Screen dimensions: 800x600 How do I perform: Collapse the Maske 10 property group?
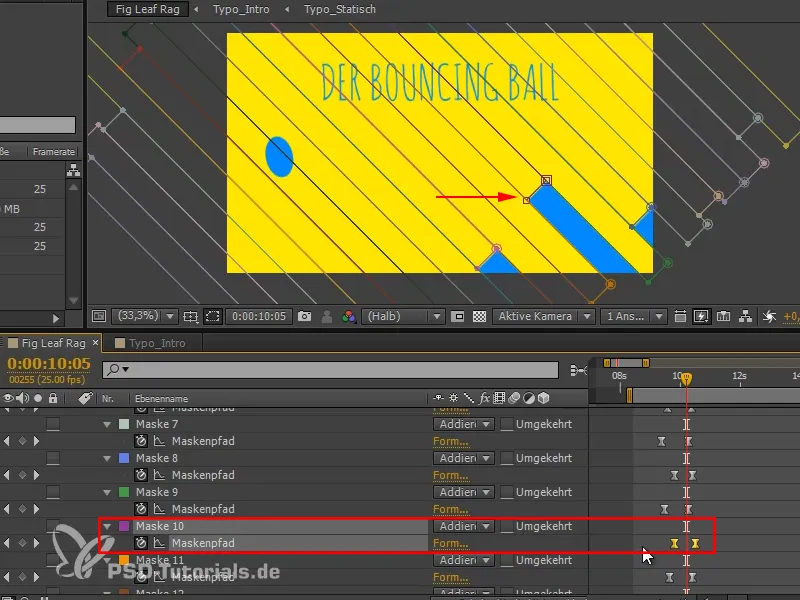(107, 527)
